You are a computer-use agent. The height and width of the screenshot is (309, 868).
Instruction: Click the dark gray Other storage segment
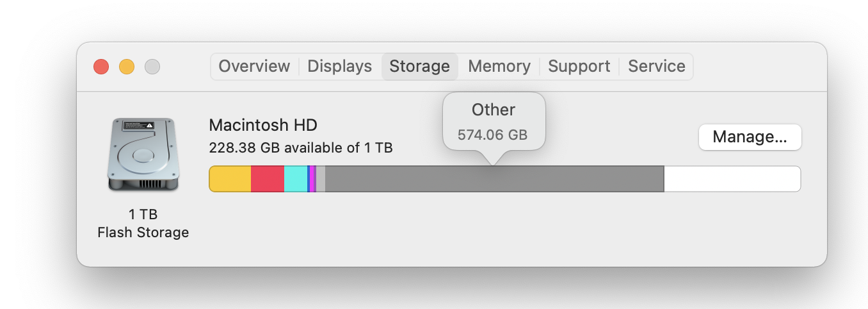[494, 179]
